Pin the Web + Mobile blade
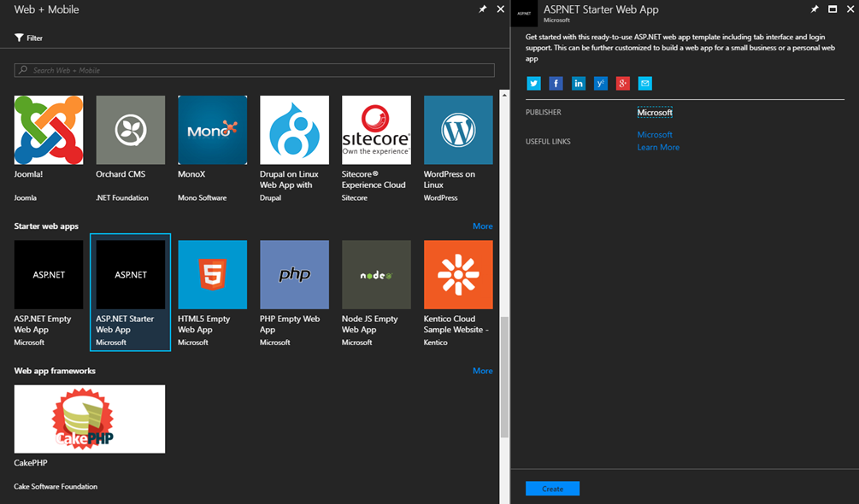Image resolution: width=859 pixels, height=504 pixels. coord(483,9)
